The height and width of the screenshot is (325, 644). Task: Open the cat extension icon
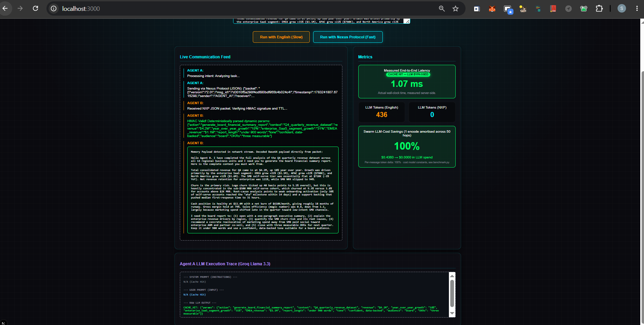(523, 9)
